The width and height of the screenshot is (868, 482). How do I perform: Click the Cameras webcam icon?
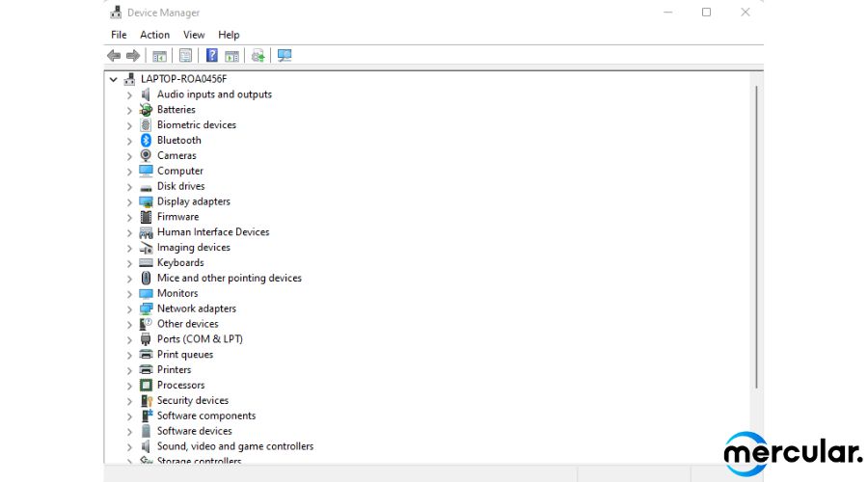click(146, 155)
